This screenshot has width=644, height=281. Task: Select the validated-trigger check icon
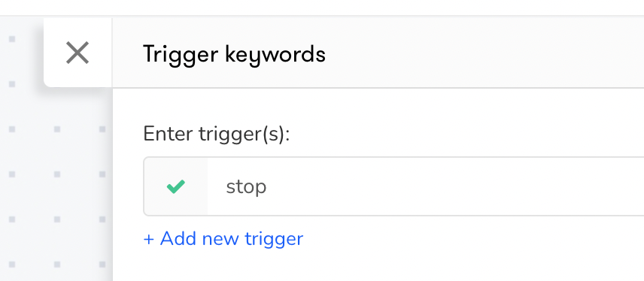[176, 186]
